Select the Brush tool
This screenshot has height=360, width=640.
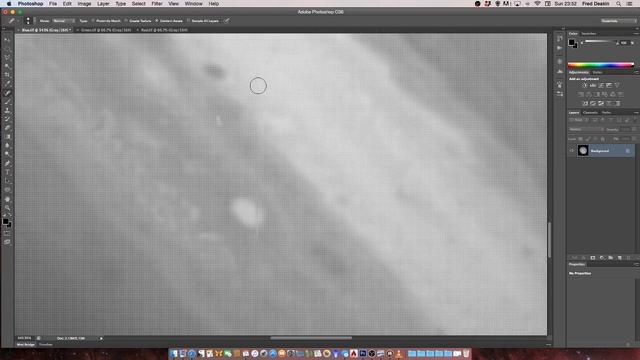pyautogui.click(x=7, y=102)
